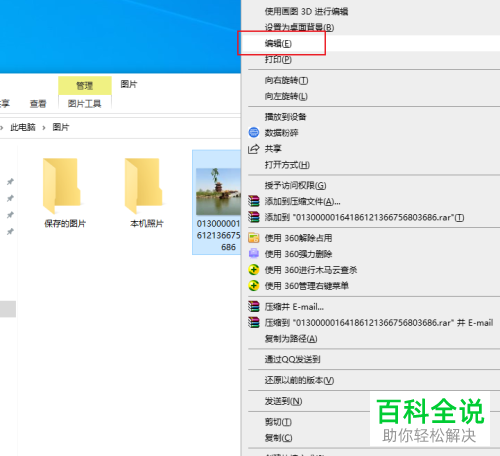The image size is (500, 456).
Task: Expand chevron between 此电脑 and 图片
Action: coord(44,127)
